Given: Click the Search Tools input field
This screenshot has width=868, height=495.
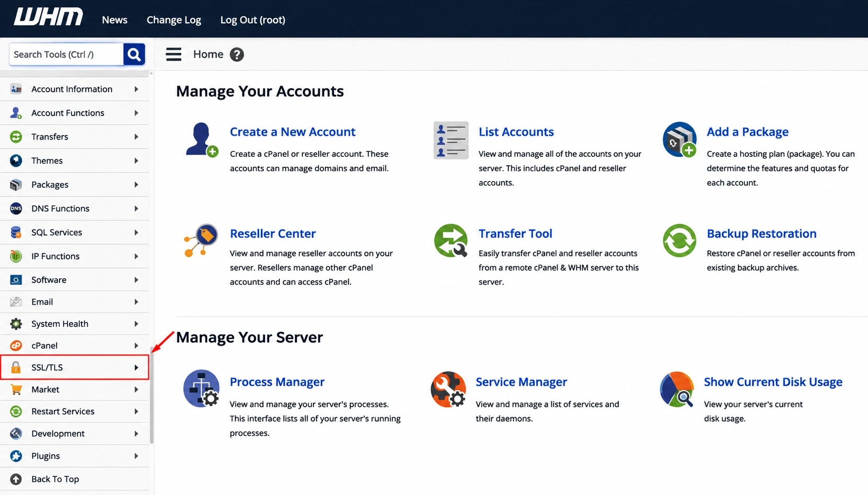Looking at the screenshot, I should click(66, 54).
